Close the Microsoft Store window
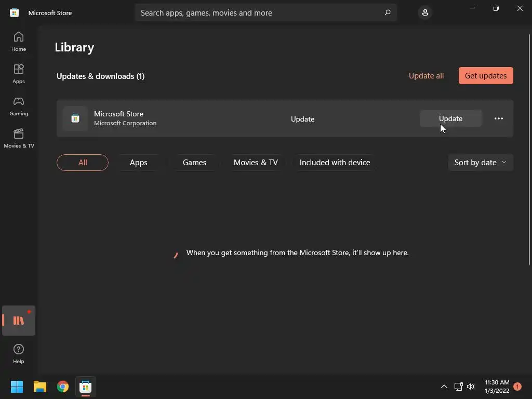Image resolution: width=532 pixels, height=399 pixels. pos(520,8)
